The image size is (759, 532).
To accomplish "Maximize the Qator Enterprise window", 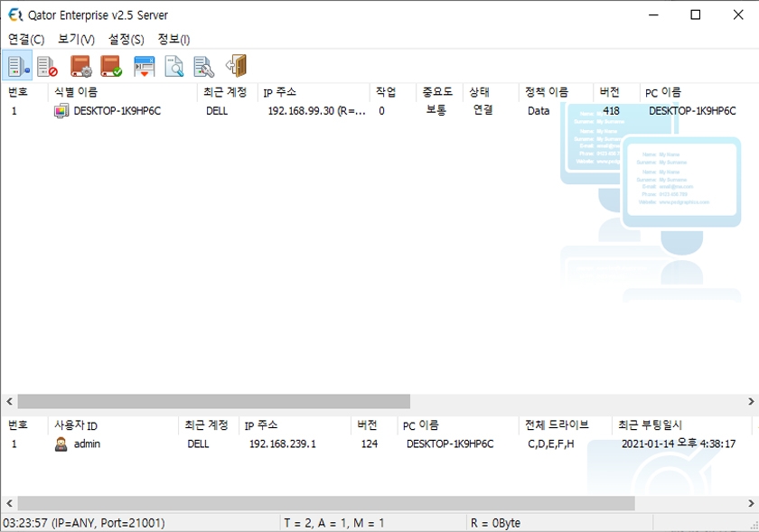I will point(695,15).
